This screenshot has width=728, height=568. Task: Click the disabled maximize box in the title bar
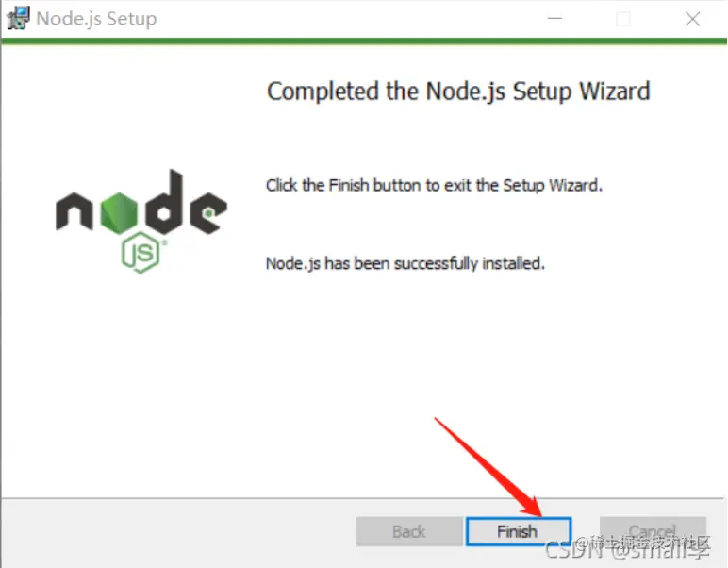click(x=622, y=19)
